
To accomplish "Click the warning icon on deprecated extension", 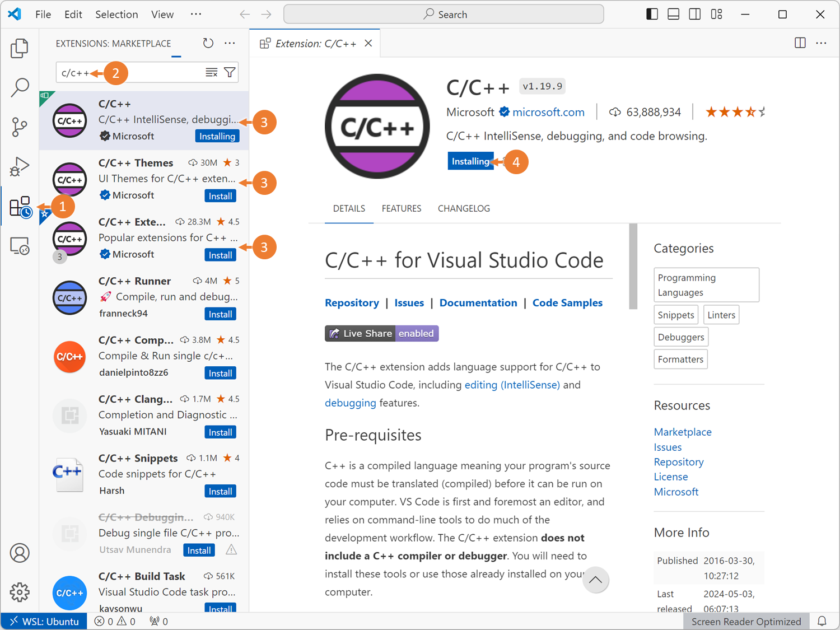I will point(231,550).
